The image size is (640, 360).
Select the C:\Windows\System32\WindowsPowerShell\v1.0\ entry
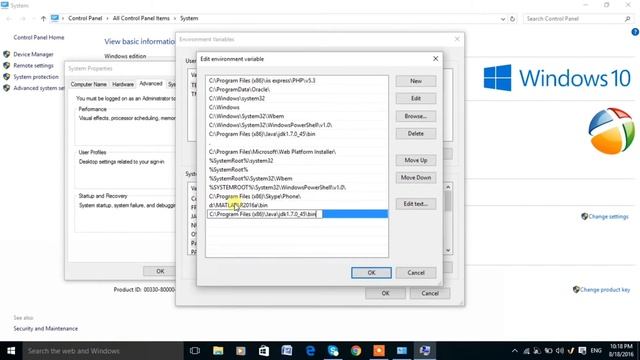(x=297, y=125)
